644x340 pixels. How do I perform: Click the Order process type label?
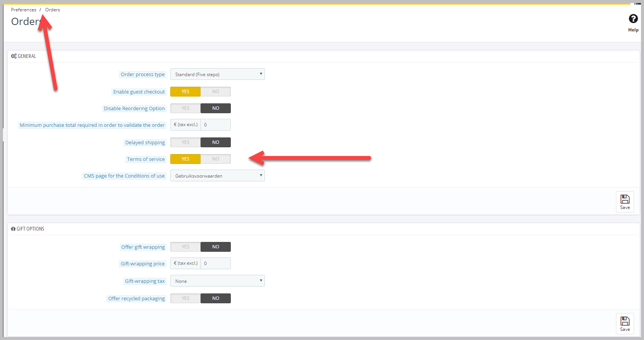[143, 75]
